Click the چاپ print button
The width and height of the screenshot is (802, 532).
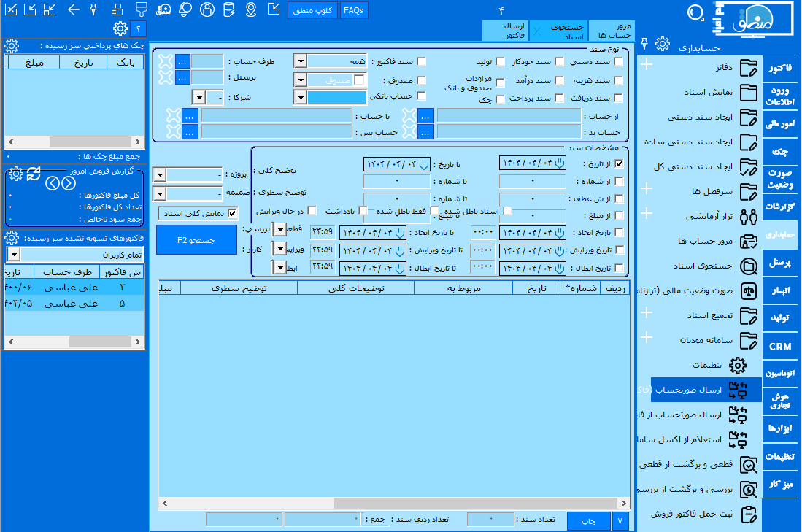pyautogui.click(x=589, y=521)
